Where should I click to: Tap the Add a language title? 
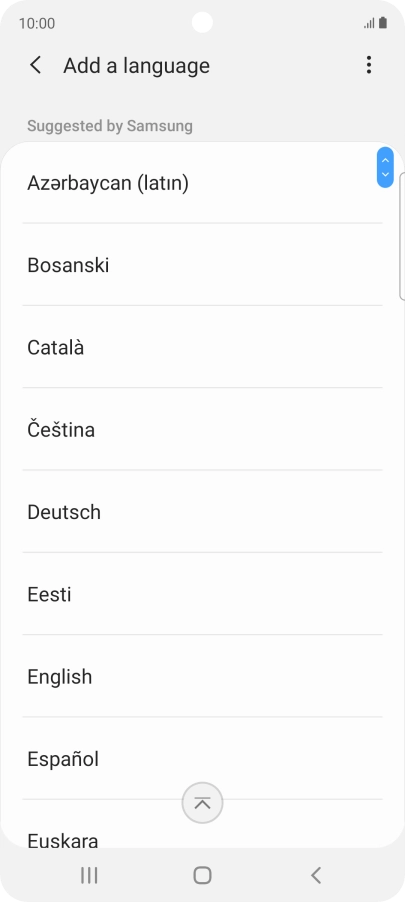pos(136,66)
